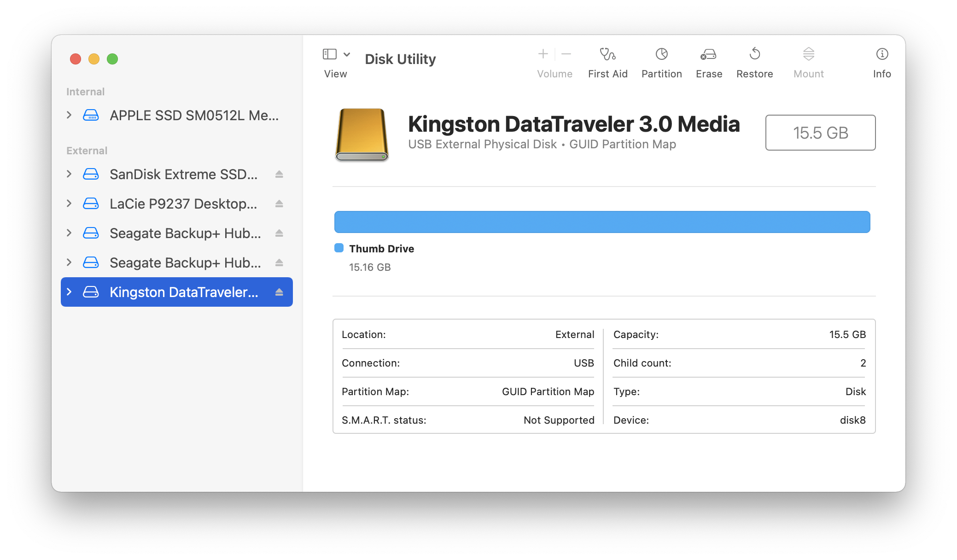957x560 pixels.
Task: Click the Erase toolbar icon
Action: tap(708, 54)
